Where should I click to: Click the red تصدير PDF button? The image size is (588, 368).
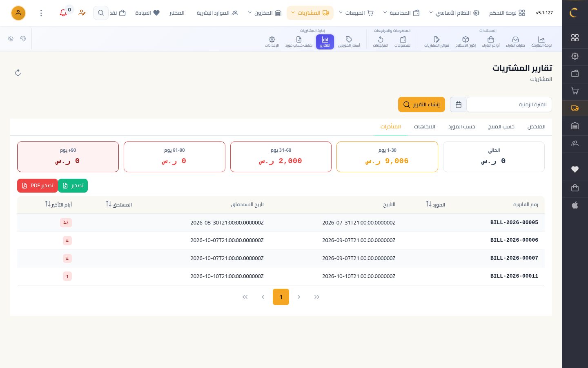38,186
